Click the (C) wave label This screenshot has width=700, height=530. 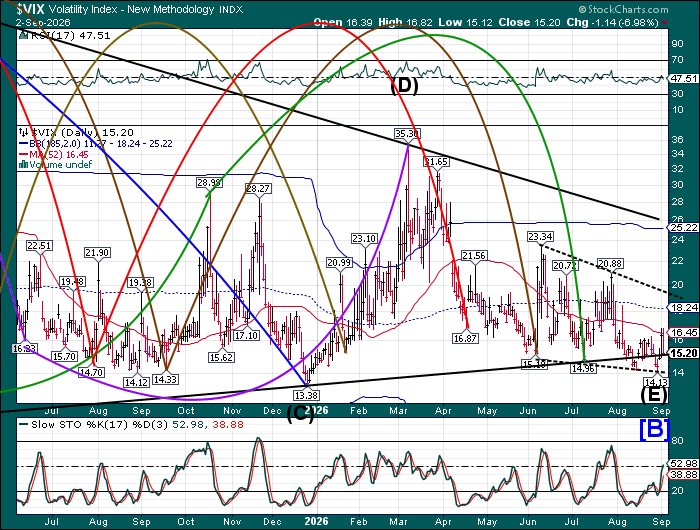point(300,414)
